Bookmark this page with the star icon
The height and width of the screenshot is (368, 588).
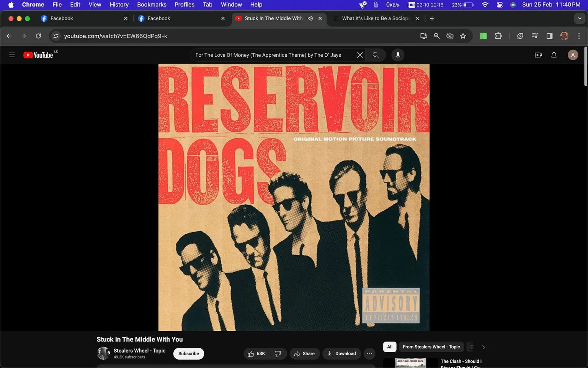coord(463,36)
